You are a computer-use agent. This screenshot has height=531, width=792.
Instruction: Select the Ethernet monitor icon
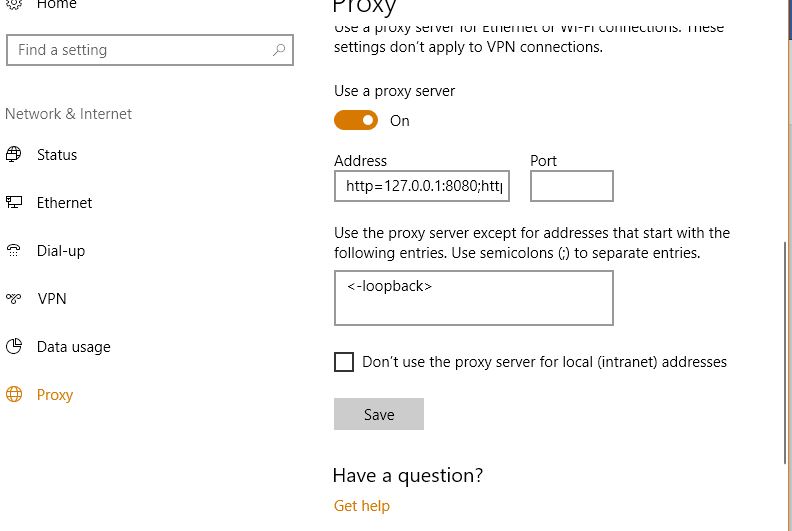(14, 202)
